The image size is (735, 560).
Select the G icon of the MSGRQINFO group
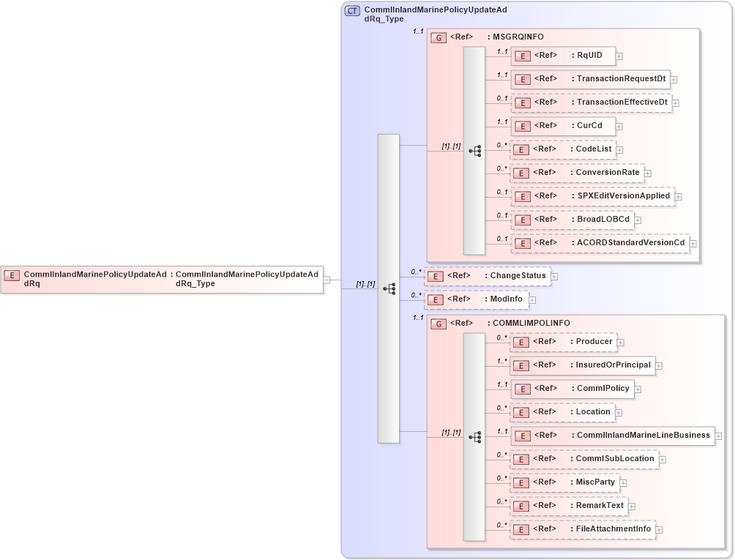(x=438, y=37)
